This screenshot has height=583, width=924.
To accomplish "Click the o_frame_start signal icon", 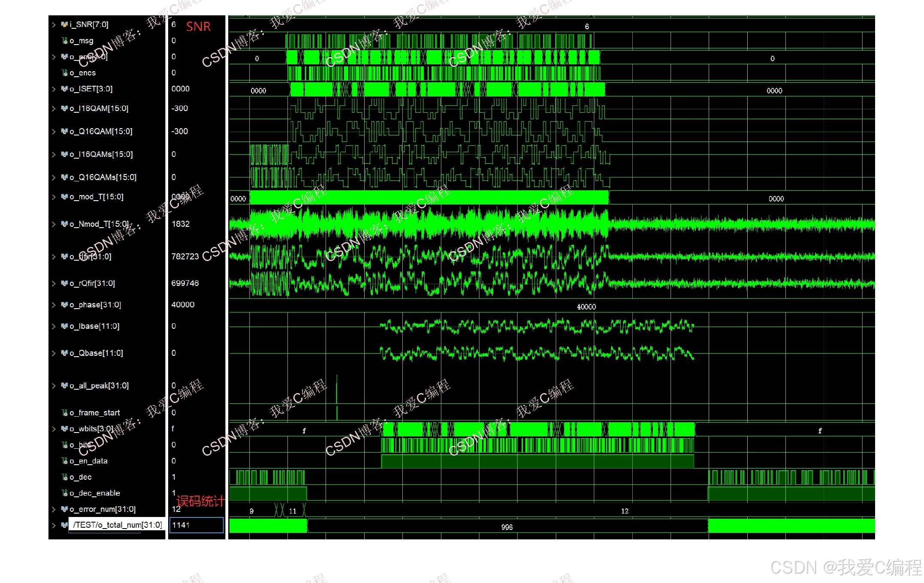I will 64,413.
